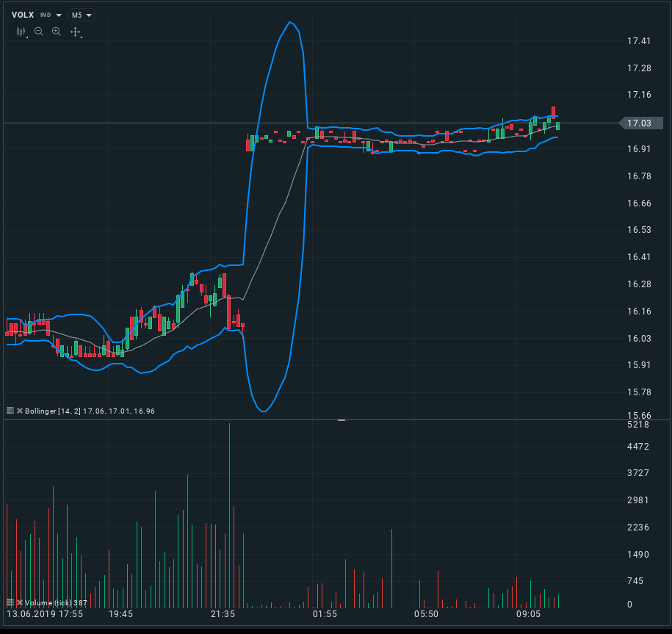672x634 pixels.
Task: Click the 5218 volume axis label
Action: click(x=638, y=425)
